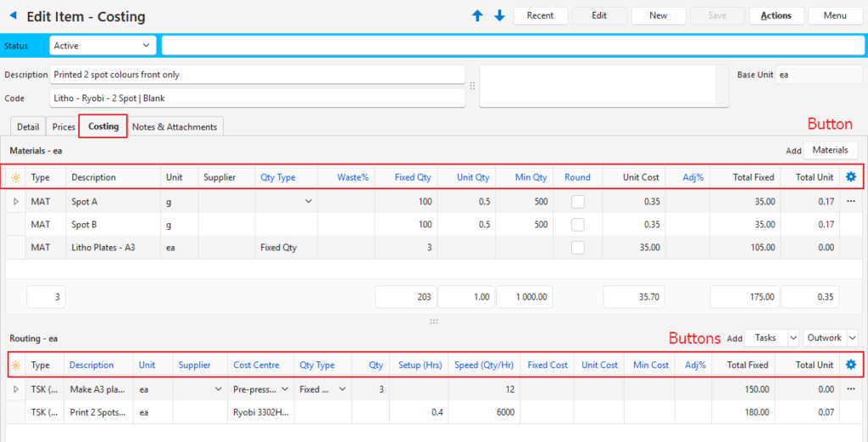The height and width of the screenshot is (442, 868).
Task: Toggle the Round checkbox for Spot B
Action: (577, 225)
